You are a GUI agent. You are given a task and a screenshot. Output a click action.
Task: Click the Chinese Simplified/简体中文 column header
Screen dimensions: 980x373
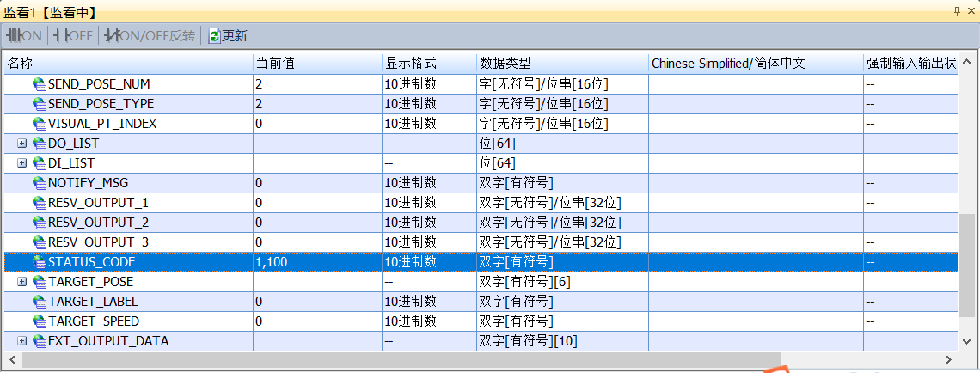[x=756, y=63]
